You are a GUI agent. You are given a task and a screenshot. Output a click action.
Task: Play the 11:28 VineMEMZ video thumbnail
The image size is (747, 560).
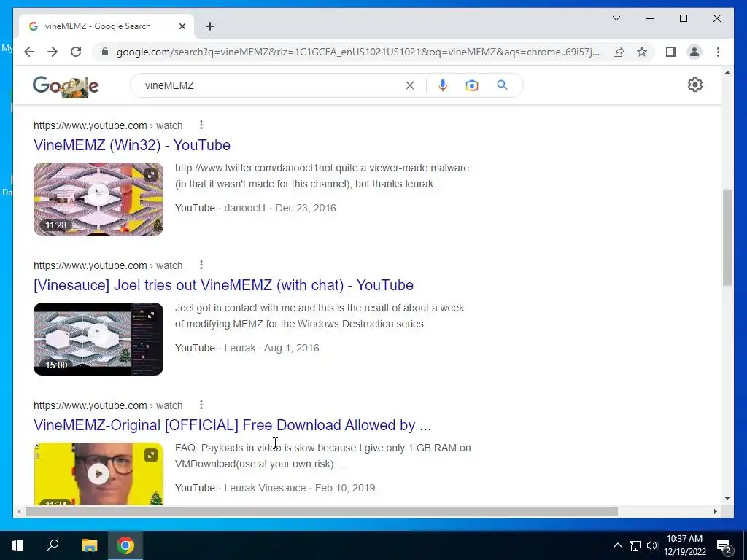click(98, 199)
